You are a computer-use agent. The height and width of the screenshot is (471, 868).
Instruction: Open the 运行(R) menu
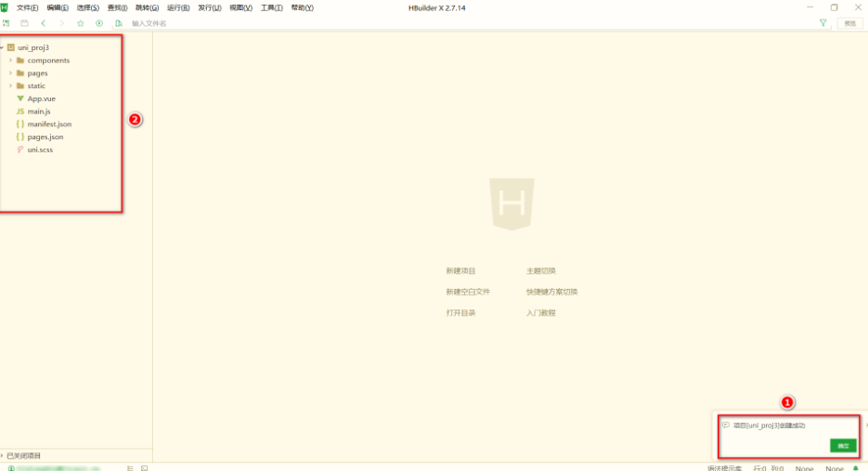[x=178, y=7]
